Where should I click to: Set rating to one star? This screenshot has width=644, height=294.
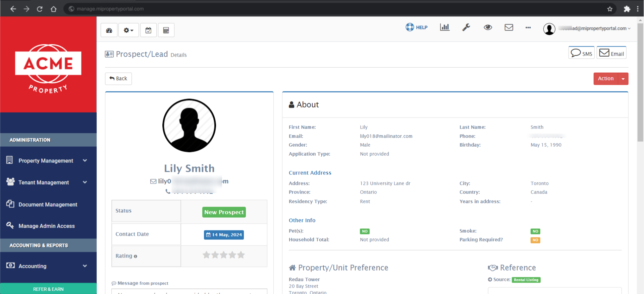[206, 255]
